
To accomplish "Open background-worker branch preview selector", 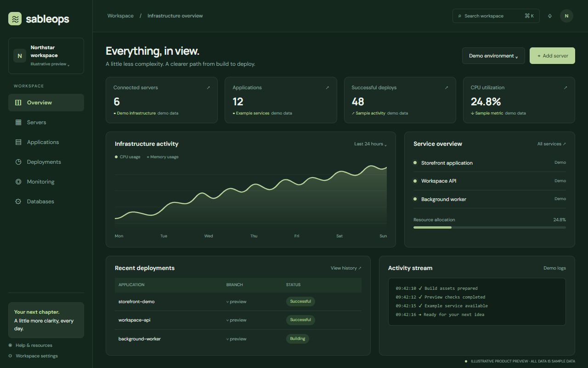I will tap(236, 339).
